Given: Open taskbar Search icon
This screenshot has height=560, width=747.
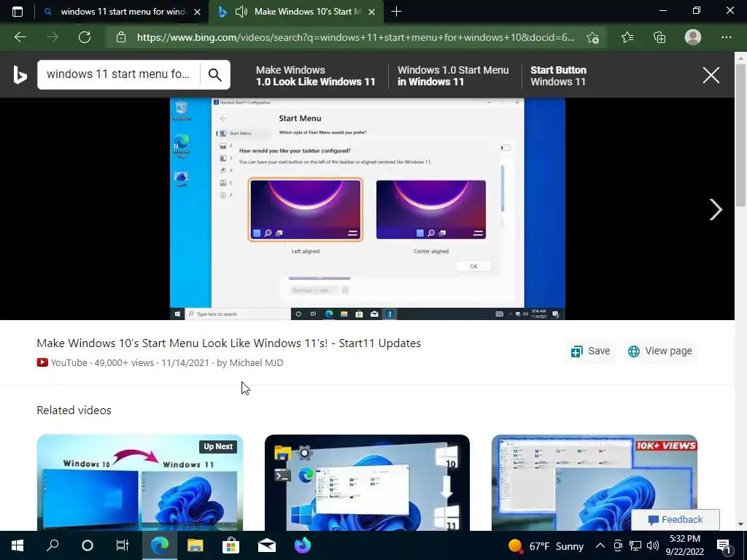Looking at the screenshot, I should pyautogui.click(x=53, y=545).
